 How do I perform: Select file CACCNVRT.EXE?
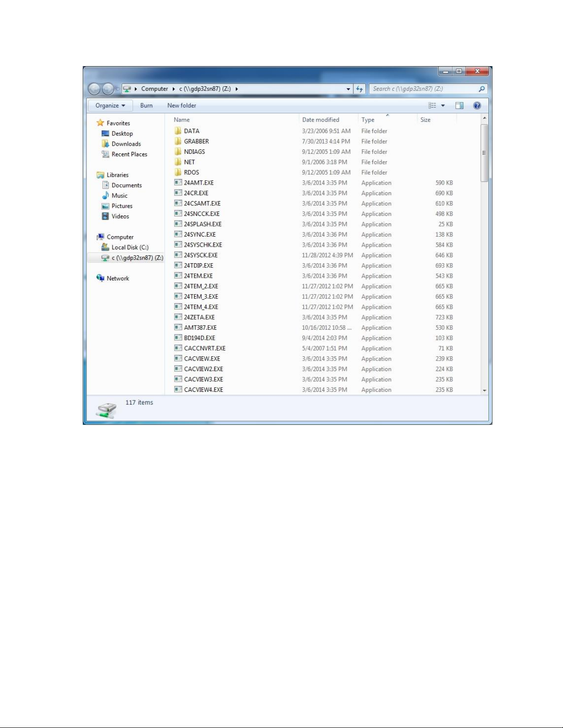[x=205, y=348]
